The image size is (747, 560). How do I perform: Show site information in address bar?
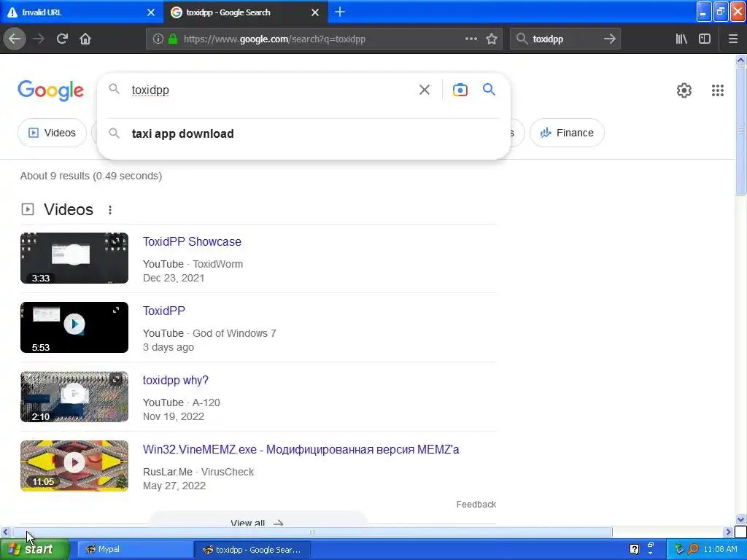pyautogui.click(x=158, y=39)
